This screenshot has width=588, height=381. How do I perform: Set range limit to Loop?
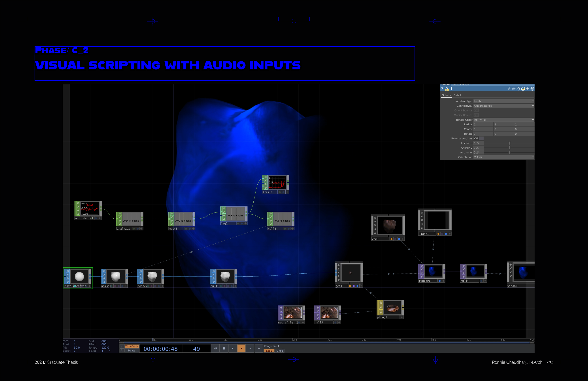coord(269,351)
